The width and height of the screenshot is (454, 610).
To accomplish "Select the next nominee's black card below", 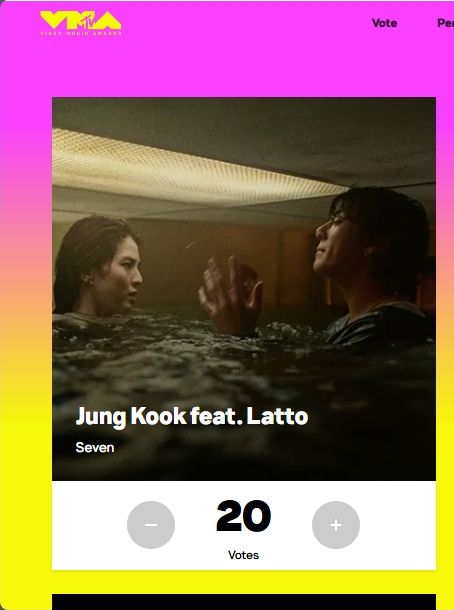I will point(244,602).
